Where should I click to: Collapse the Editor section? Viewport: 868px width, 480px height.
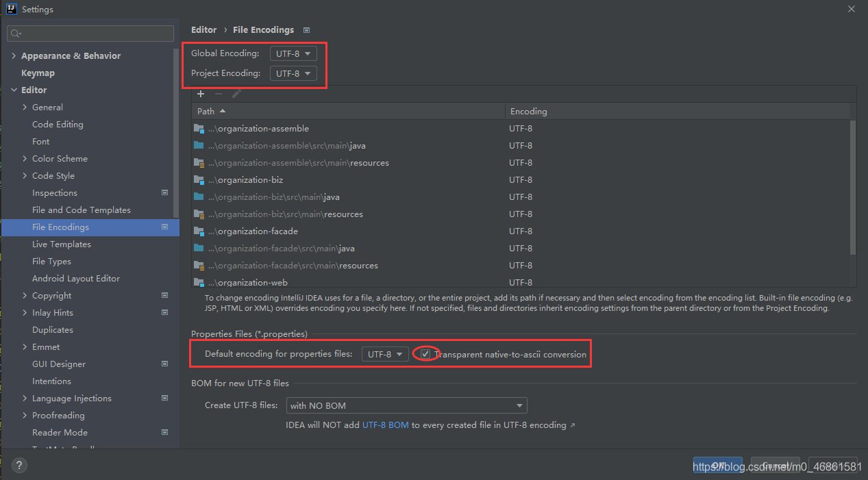coord(14,90)
